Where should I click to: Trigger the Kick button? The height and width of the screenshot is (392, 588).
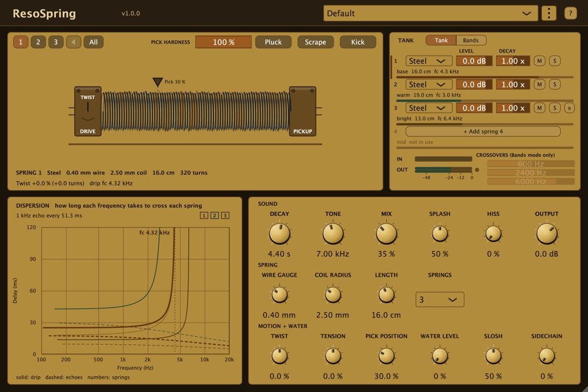(358, 42)
